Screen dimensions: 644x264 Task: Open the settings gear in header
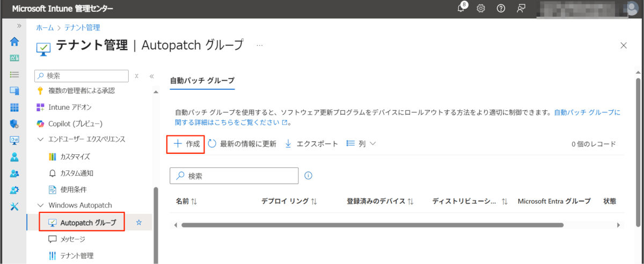pyautogui.click(x=481, y=9)
